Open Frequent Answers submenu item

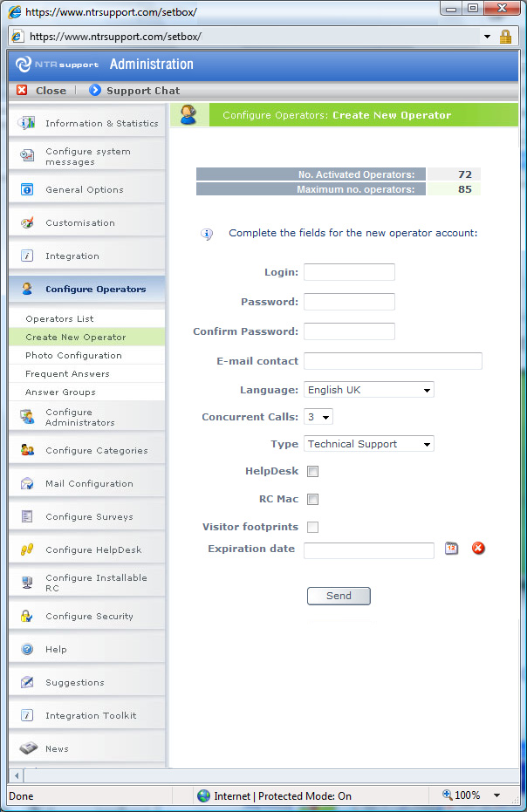pyautogui.click(x=67, y=373)
